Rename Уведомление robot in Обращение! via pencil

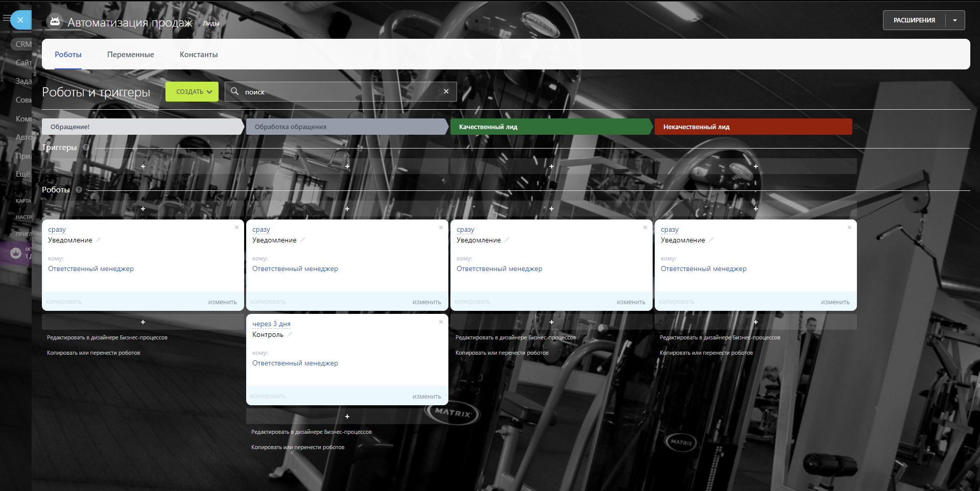(x=99, y=240)
